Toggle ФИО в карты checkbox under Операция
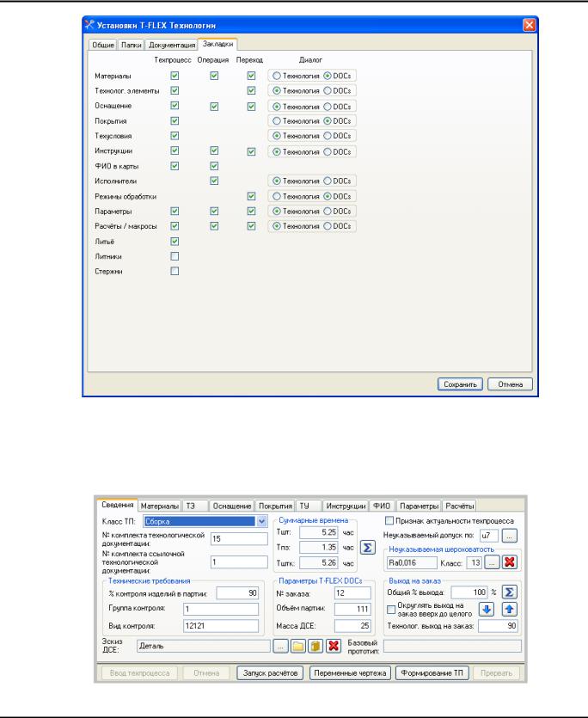The height and width of the screenshot is (718, 588). pos(214,166)
